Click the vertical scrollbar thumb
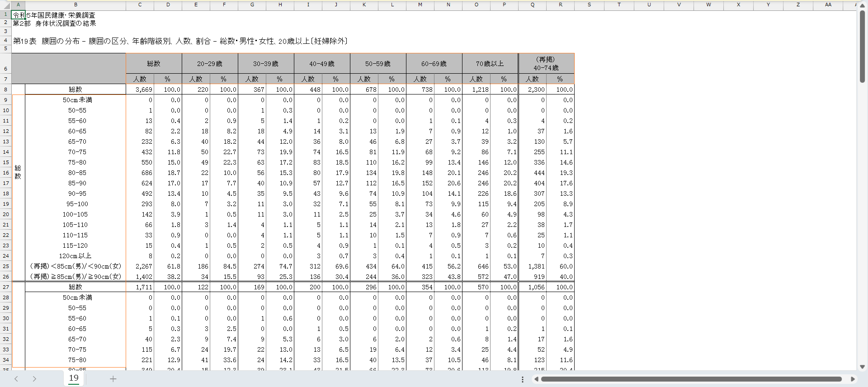868x387 pixels. (x=862, y=45)
